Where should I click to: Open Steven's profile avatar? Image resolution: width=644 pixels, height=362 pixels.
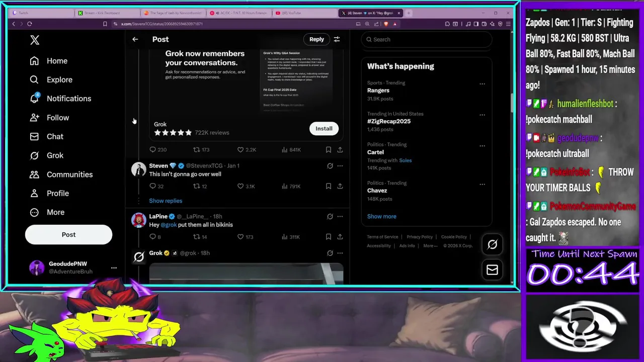click(x=138, y=169)
